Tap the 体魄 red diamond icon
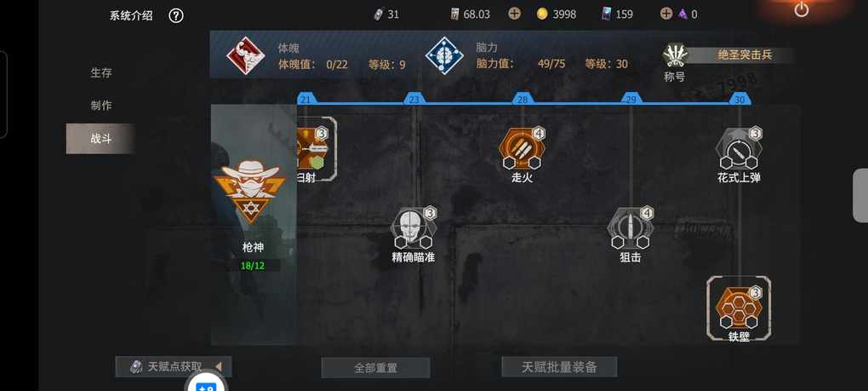The width and height of the screenshot is (868, 391). 246,55
